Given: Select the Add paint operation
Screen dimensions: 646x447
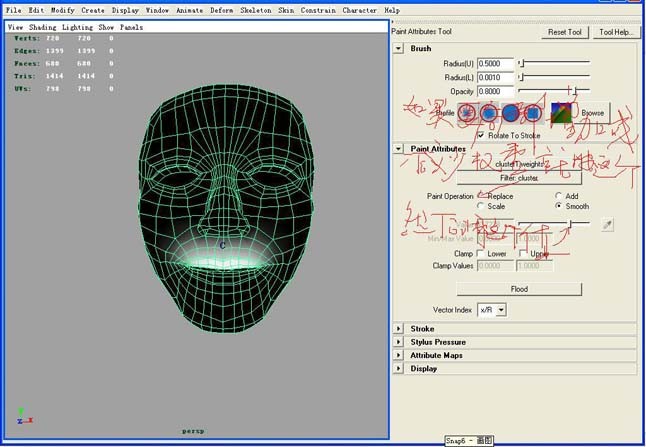Looking at the screenshot, I should (x=558, y=196).
